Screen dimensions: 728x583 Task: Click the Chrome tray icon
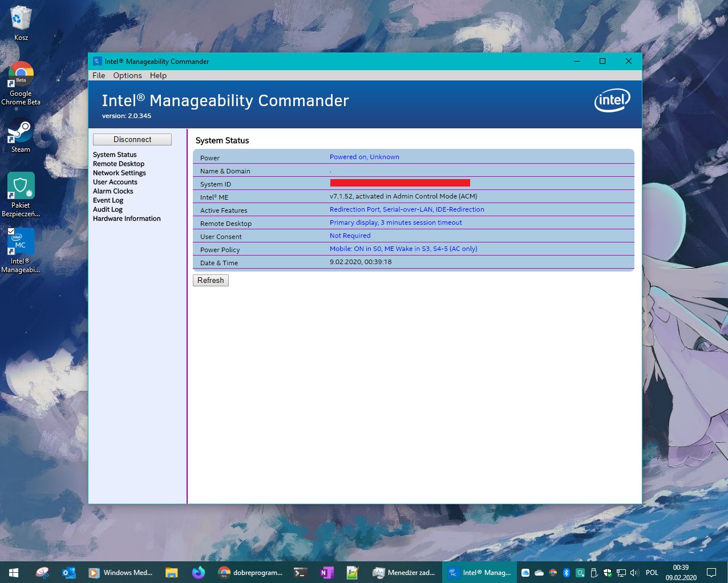pyautogui.click(x=553, y=572)
